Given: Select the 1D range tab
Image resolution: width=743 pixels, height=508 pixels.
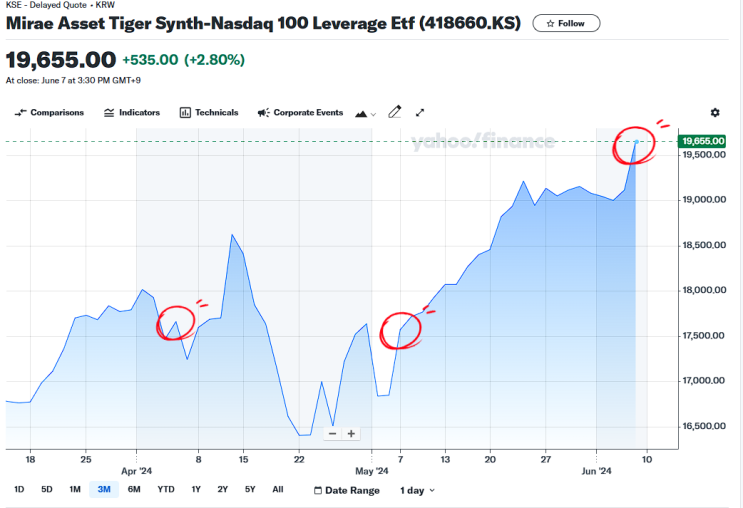Looking at the screenshot, I should click(x=19, y=490).
